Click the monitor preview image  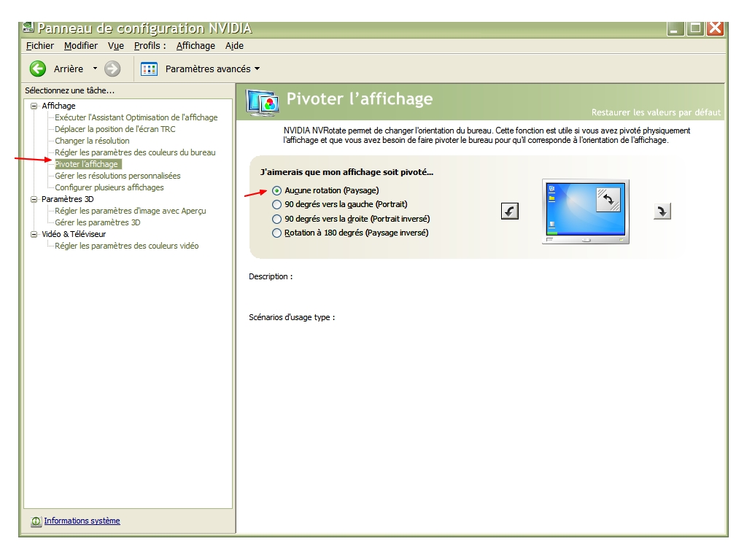point(586,211)
